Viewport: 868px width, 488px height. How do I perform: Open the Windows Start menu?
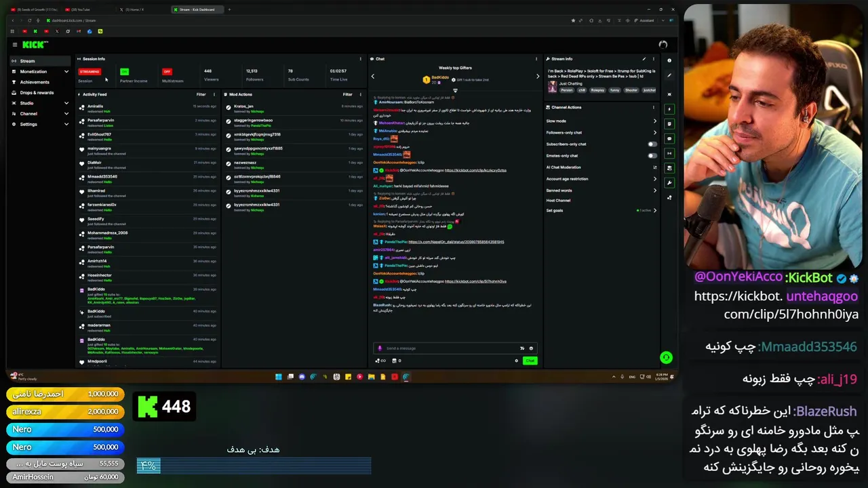click(278, 377)
